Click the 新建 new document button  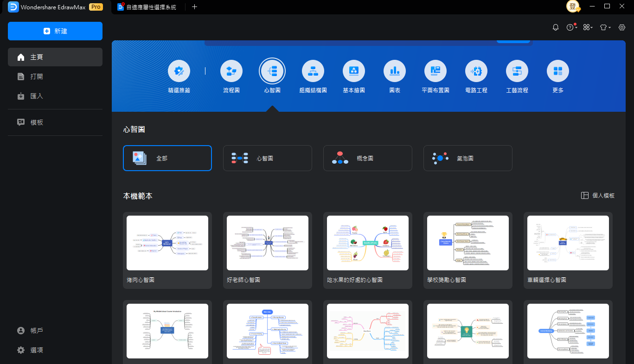click(x=55, y=31)
